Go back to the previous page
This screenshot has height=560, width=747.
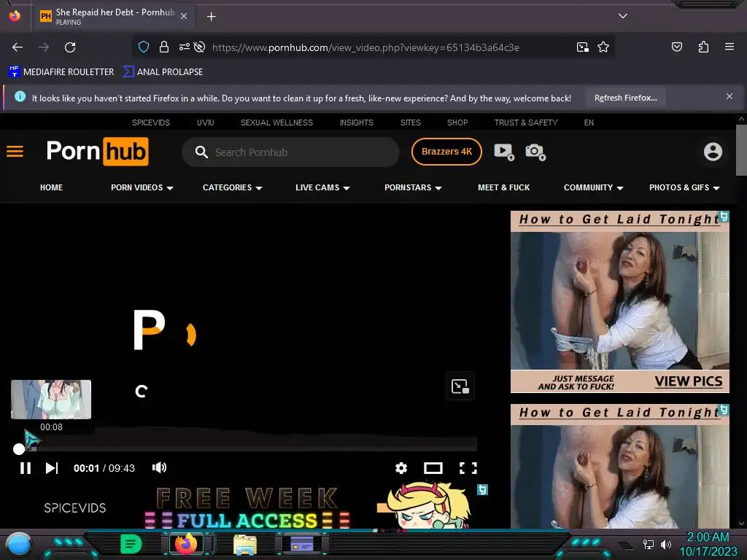(x=18, y=47)
